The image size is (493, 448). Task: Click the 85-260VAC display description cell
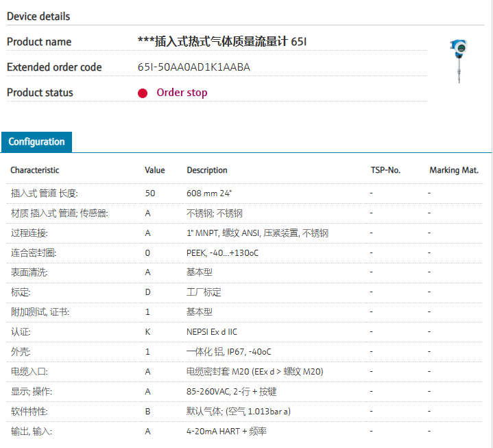231,392
